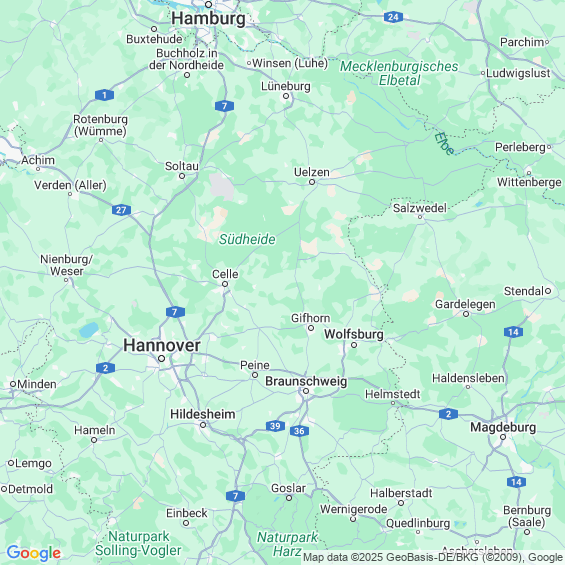Select the Celle town marker
Image resolution: width=565 pixels, height=565 pixels.
click(225, 284)
